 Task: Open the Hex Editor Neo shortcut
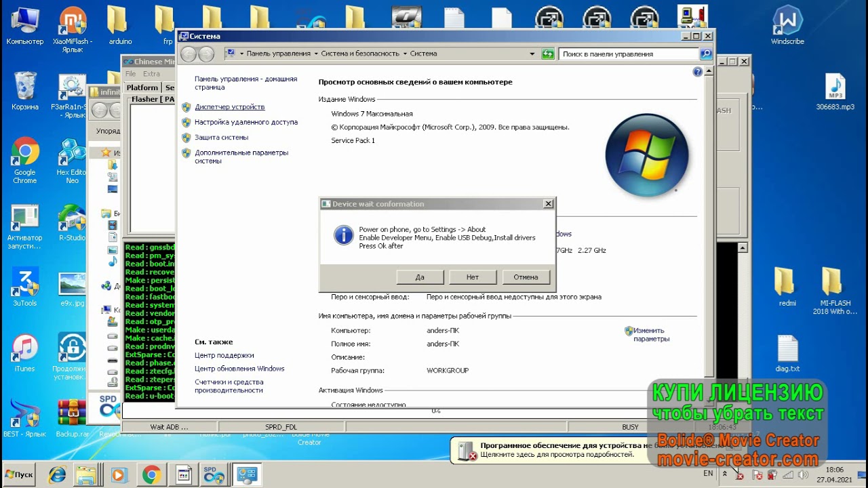point(73,161)
